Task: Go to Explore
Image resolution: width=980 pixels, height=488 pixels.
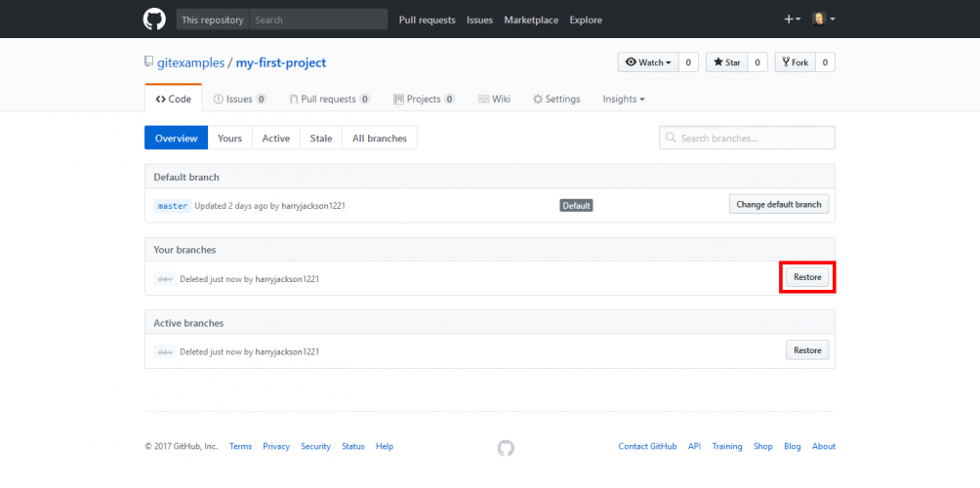Action: [x=586, y=20]
